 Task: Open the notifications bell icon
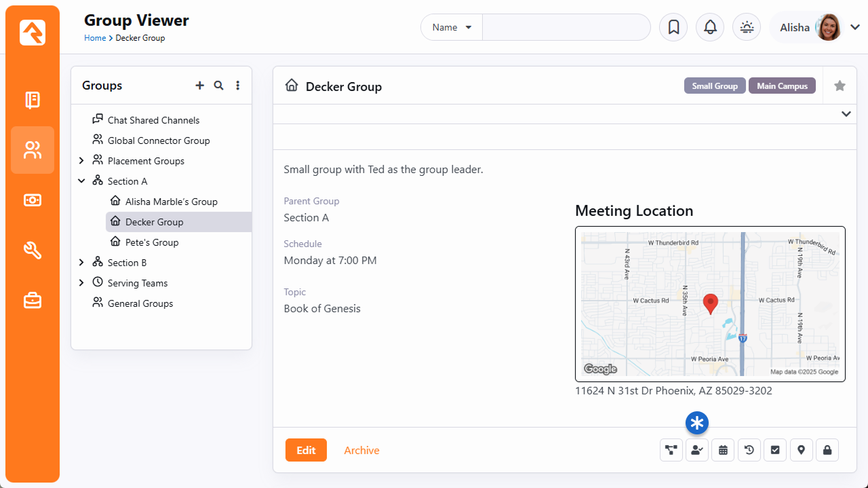click(x=710, y=28)
